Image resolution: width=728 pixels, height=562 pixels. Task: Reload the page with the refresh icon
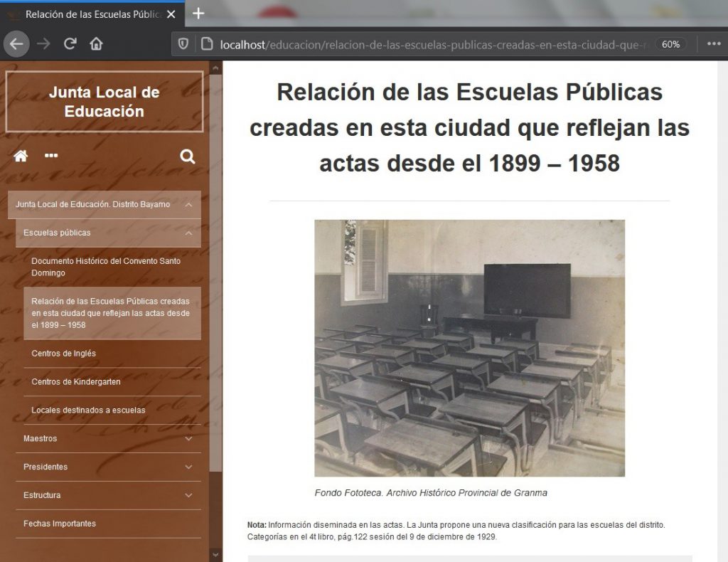click(x=70, y=44)
